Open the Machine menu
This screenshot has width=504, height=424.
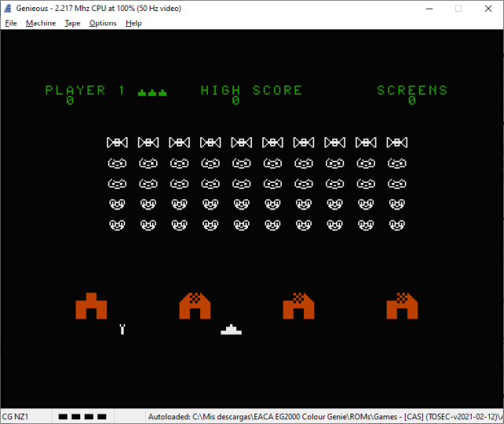41,23
